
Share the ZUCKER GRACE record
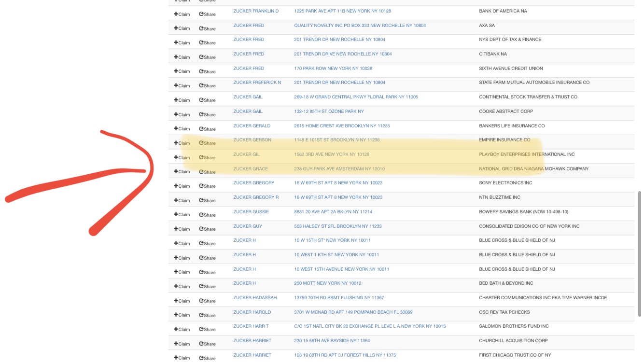pos(208,171)
